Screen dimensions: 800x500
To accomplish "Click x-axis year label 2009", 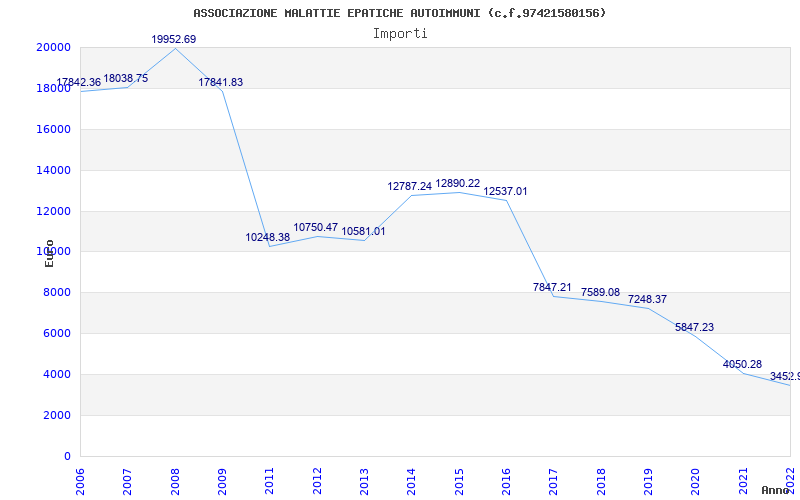I will click(222, 481).
